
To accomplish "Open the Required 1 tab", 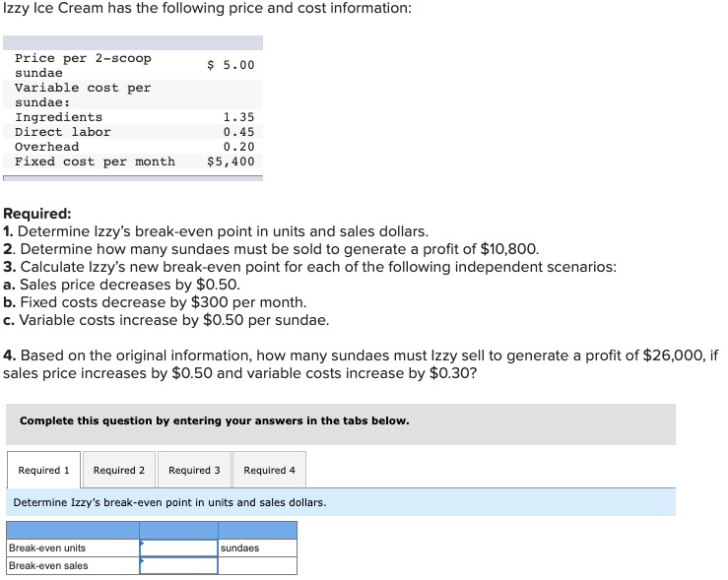I will [x=43, y=470].
